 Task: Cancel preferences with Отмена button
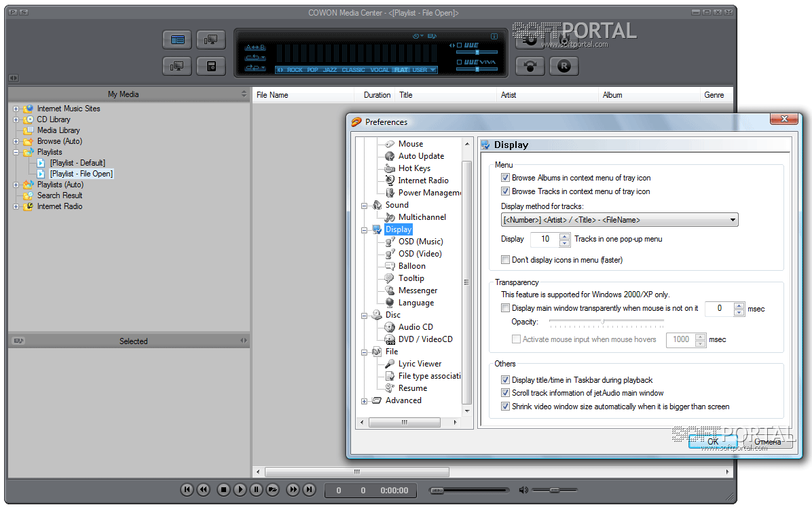(x=767, y=442)
